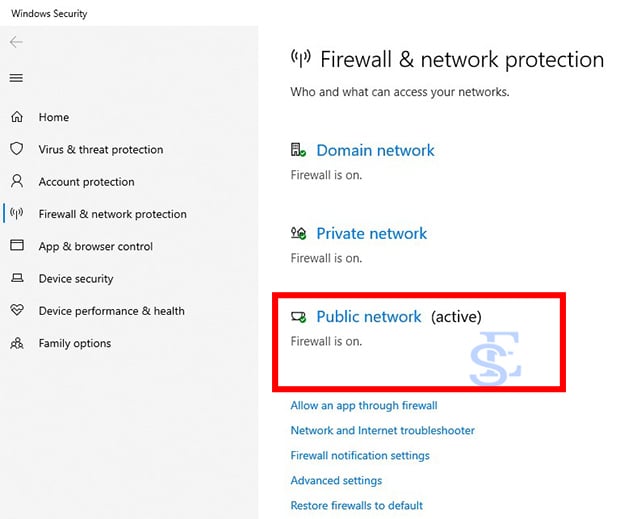Open the Private network settings

[371, 233]
